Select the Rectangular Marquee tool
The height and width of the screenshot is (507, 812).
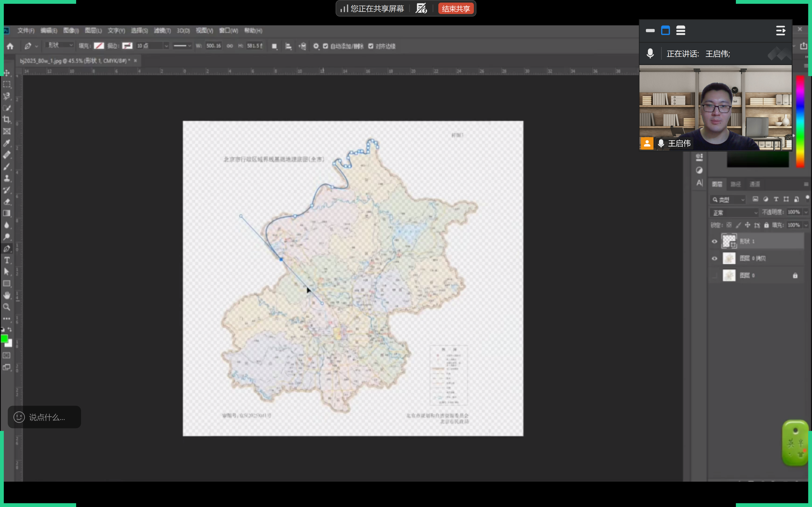7,84
